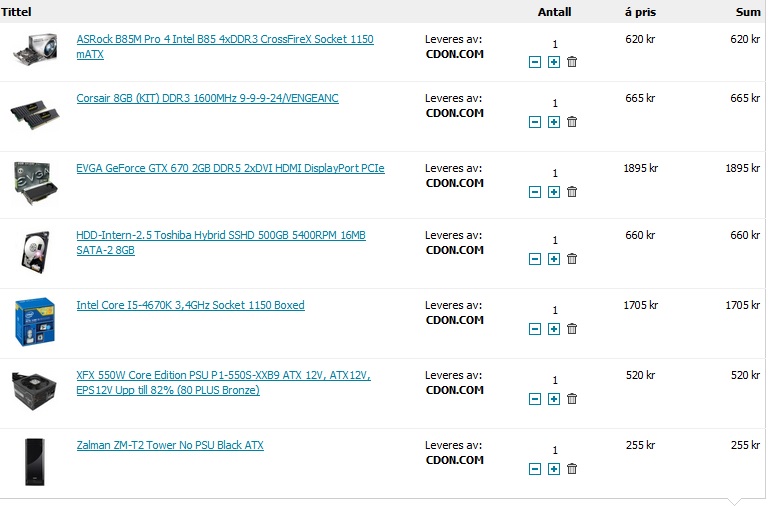The width and height of the screenshot is (772, 506).
Task: Open Zalman ZM-T2 Tower product link
Action: 170,445
